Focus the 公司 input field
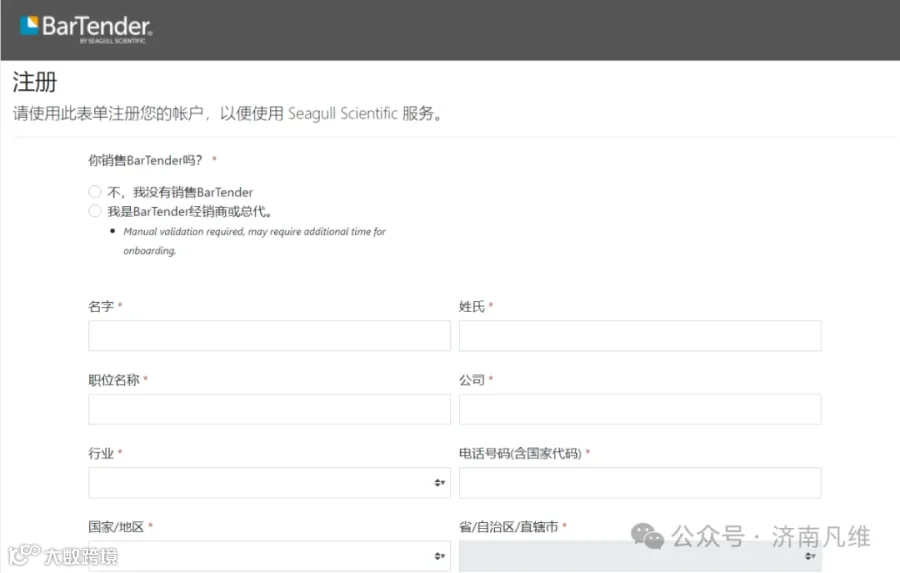900x573 pixels. click(640, 409)
